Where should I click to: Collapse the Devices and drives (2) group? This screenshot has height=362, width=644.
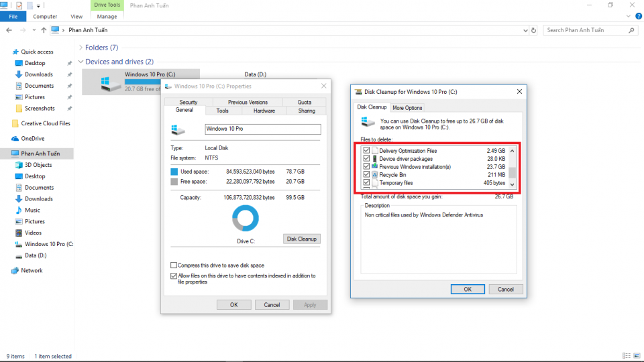click(x=80, y=62)
